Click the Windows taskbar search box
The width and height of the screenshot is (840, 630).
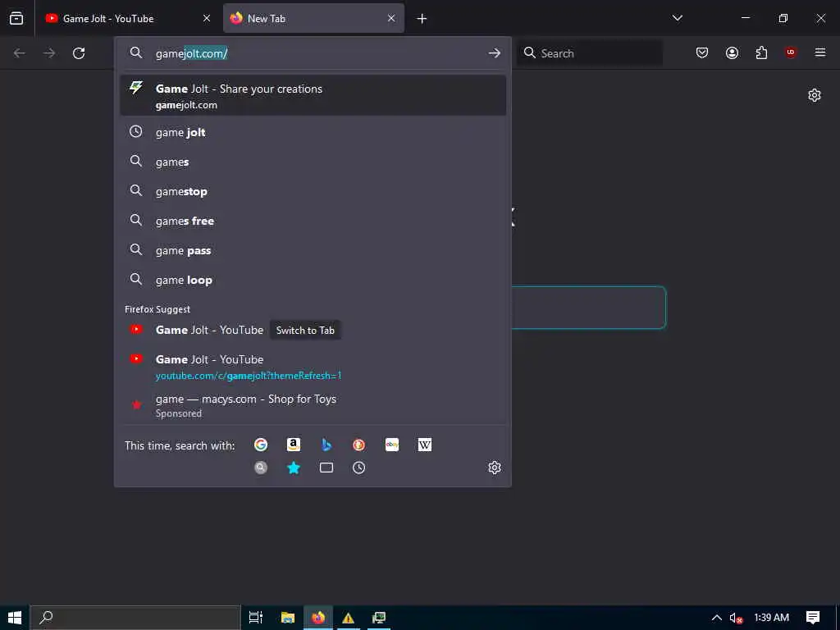(135, 618)
